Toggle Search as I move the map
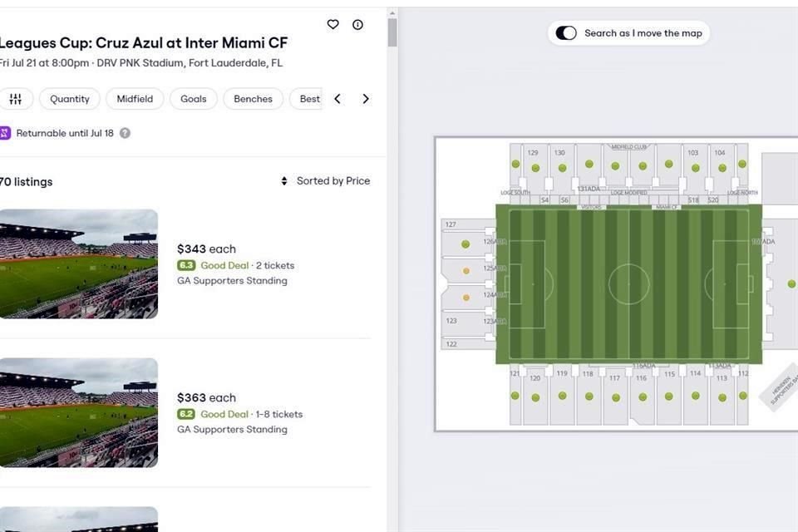 (566, 33)
